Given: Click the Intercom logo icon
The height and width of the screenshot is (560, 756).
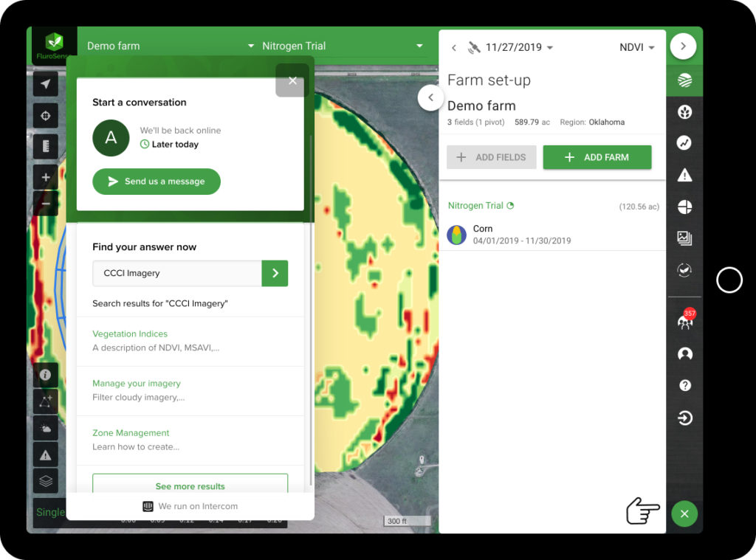Looking at the screenshot, I should [x=148, y=506].
